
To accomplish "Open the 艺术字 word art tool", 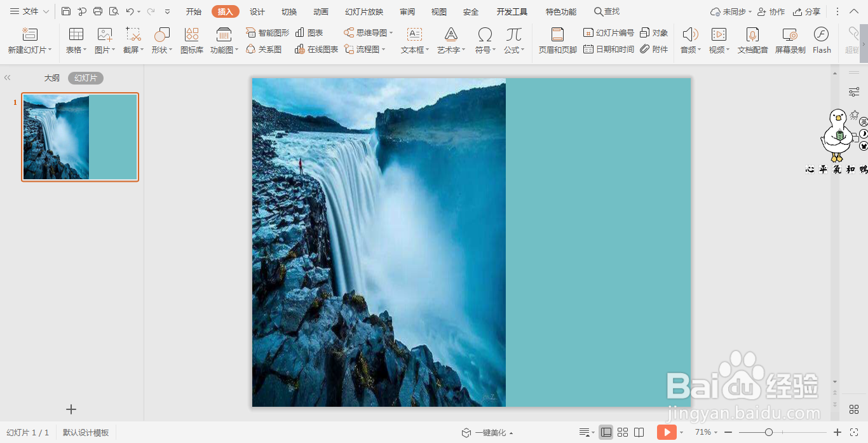I will (451, 41).
